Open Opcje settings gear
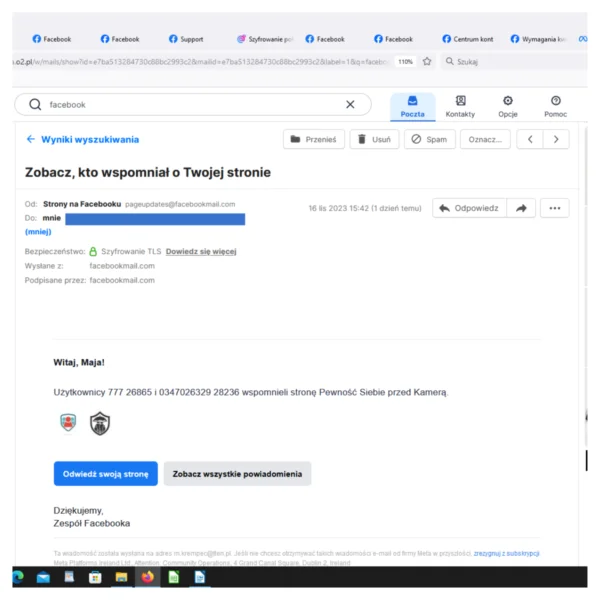600x600 pixels. click(508, 105)
